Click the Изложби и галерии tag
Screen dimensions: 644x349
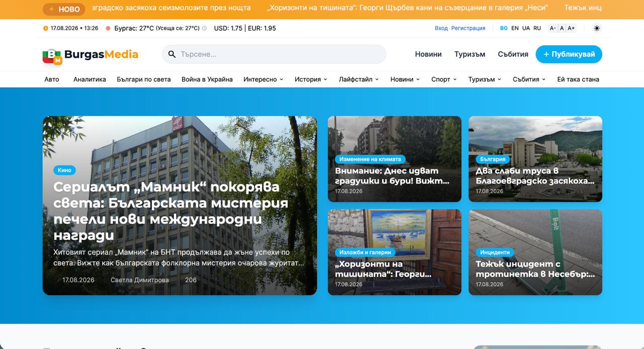365,252
